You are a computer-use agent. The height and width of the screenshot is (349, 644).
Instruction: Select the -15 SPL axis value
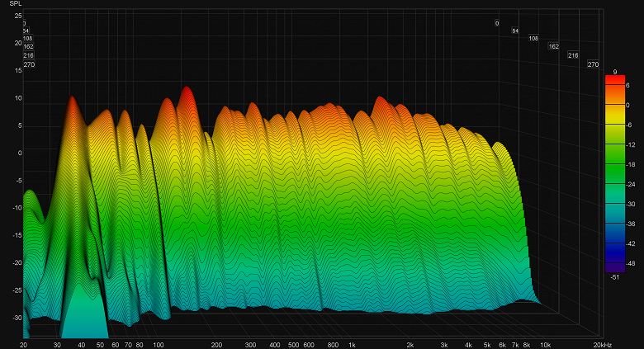coord(17,235)
